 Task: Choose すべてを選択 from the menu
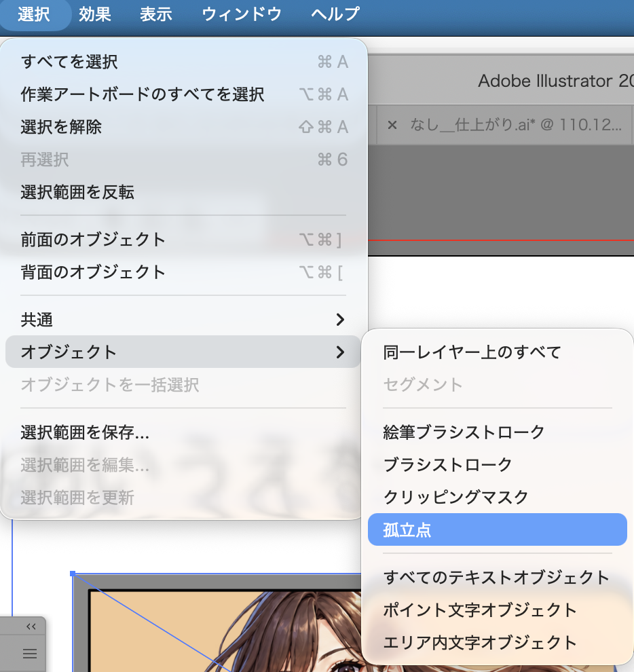click(x=183, y=62)
